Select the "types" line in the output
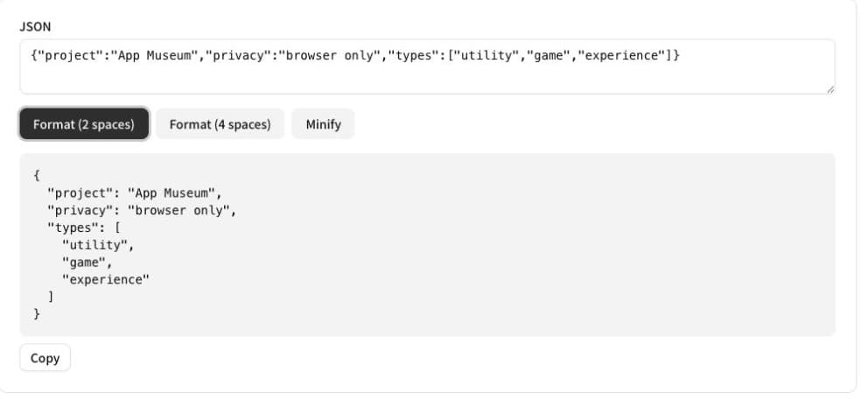The image size is (868, 399). (x=84, y=228)
